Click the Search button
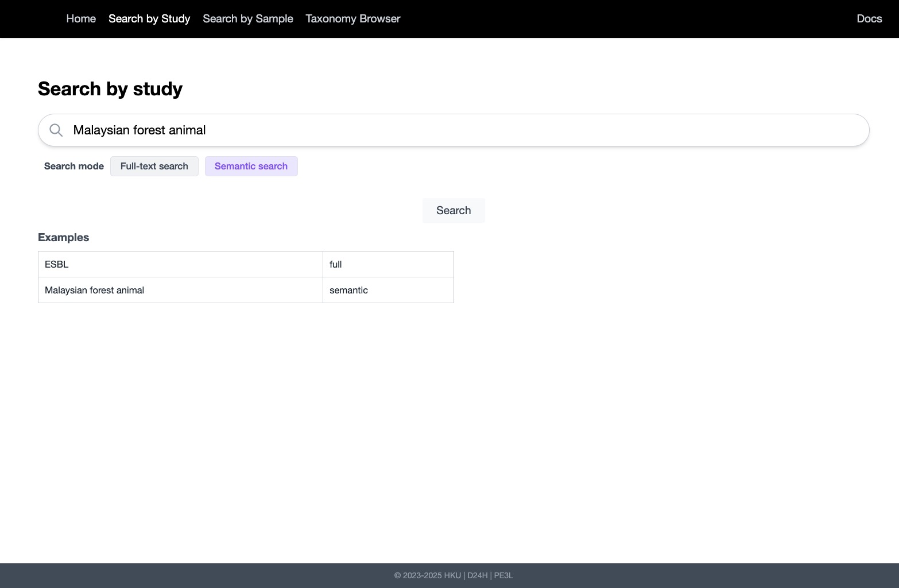Image resolution: width=899 pixels, height=588 pixels. coord(454,210)
